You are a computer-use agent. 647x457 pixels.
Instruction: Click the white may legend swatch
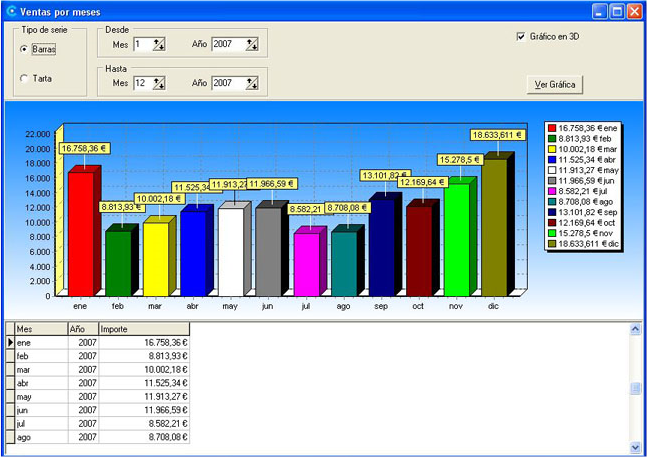pyautogui.click(x=552, y=170)
